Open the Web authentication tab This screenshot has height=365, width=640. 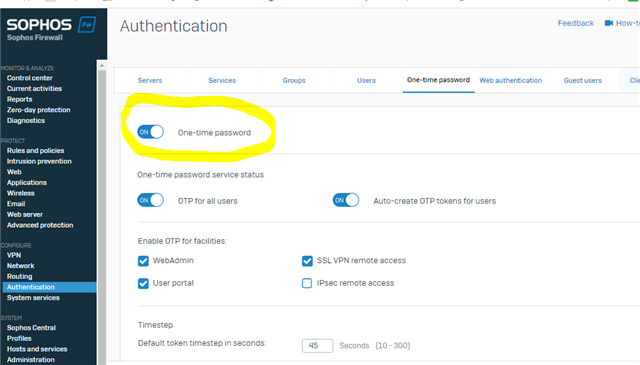pos(511,80)
